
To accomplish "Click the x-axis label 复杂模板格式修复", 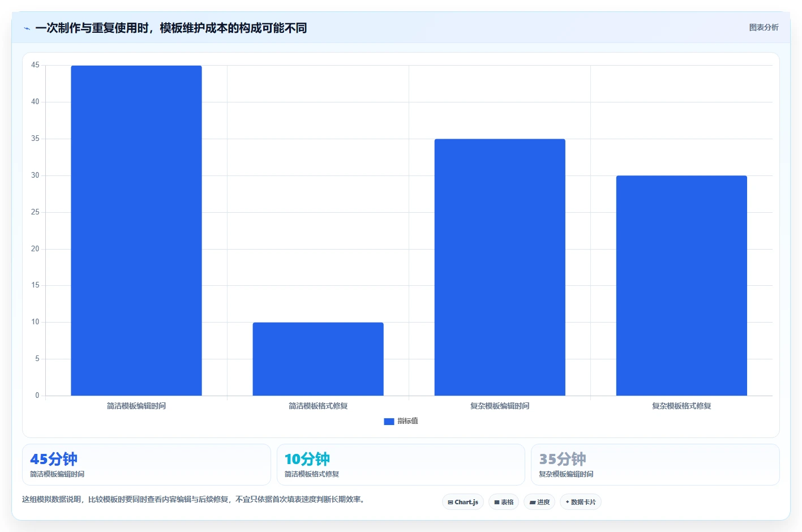I will coord(681,406).
